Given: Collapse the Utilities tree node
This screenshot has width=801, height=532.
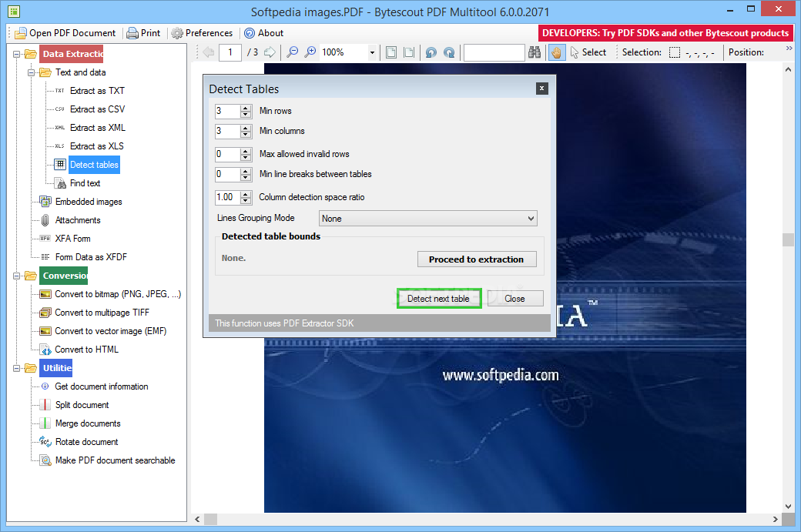Looking at the screenshot, I should [x=16, y=368].
